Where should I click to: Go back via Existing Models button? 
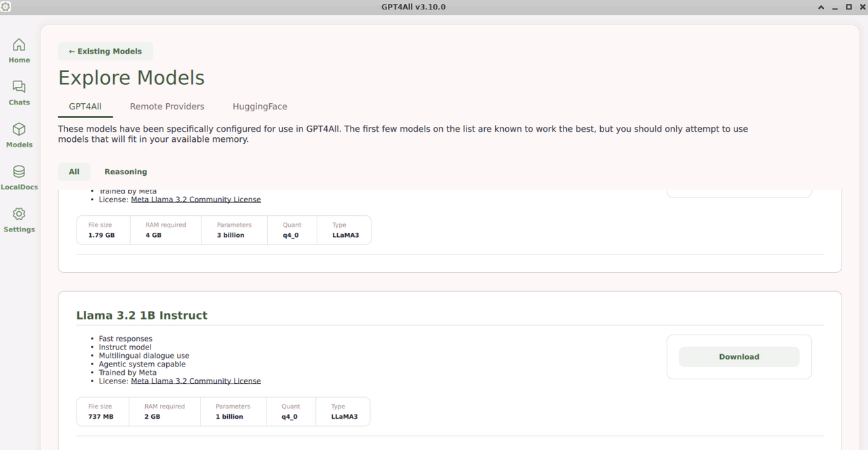(105, 51)
